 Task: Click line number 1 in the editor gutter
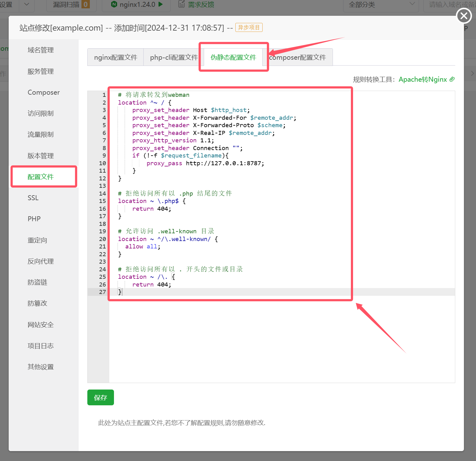point(104,95)
